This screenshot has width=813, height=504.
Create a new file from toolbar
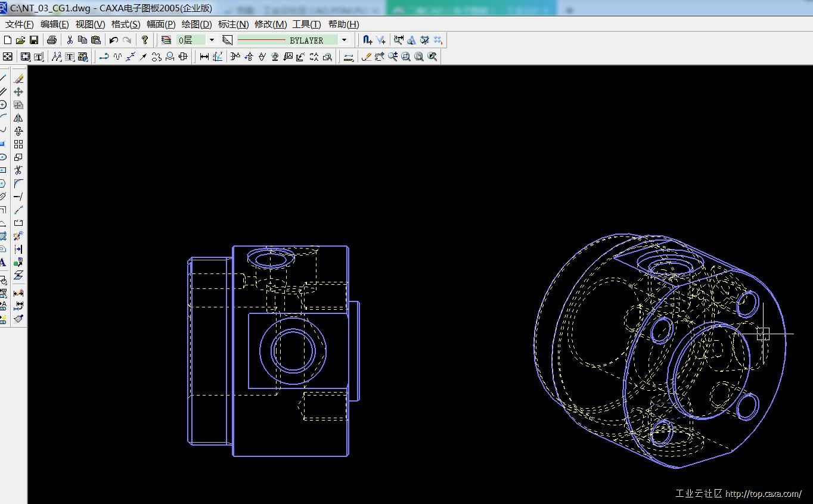tap(8, 40)
